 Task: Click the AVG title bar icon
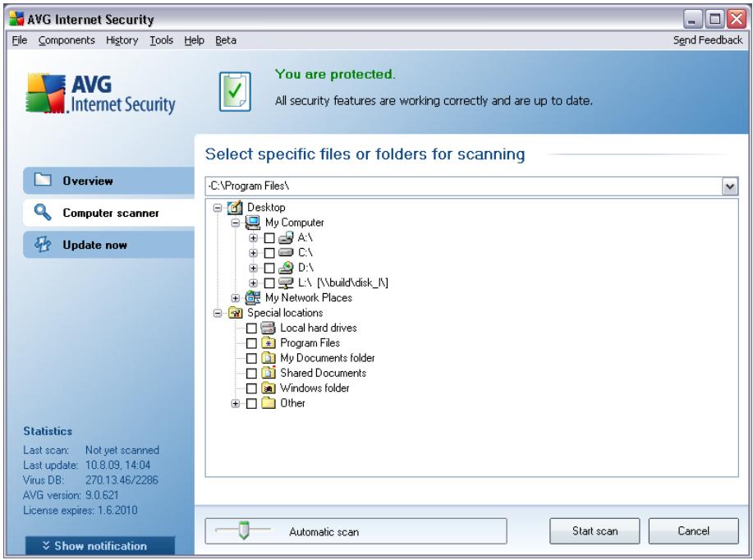[x=16, y=19]
